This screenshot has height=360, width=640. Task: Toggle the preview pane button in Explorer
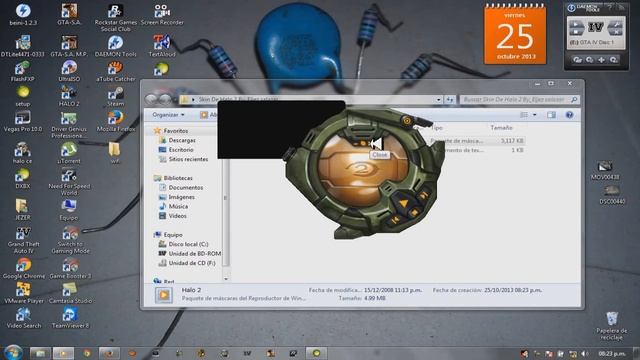551,115
